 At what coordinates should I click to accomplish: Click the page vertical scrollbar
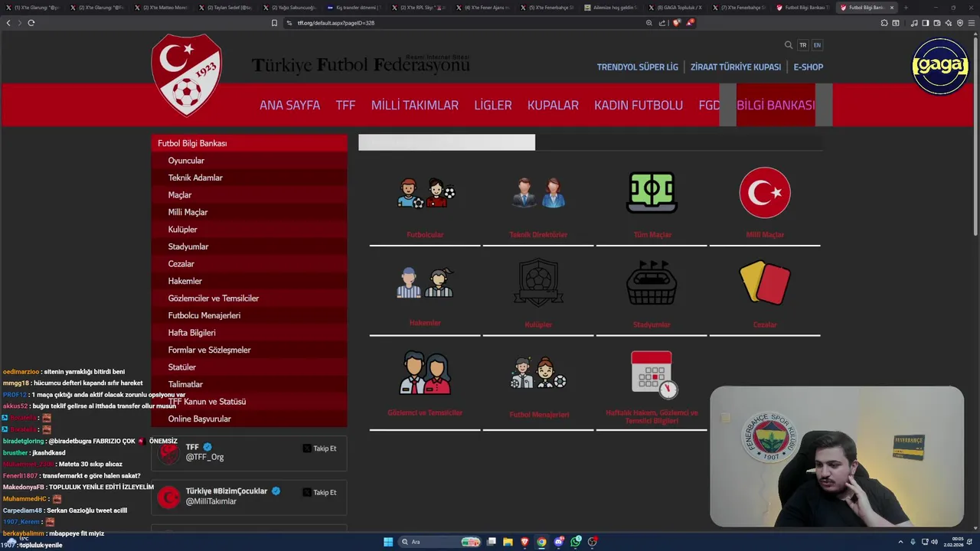tap(976, 138)
